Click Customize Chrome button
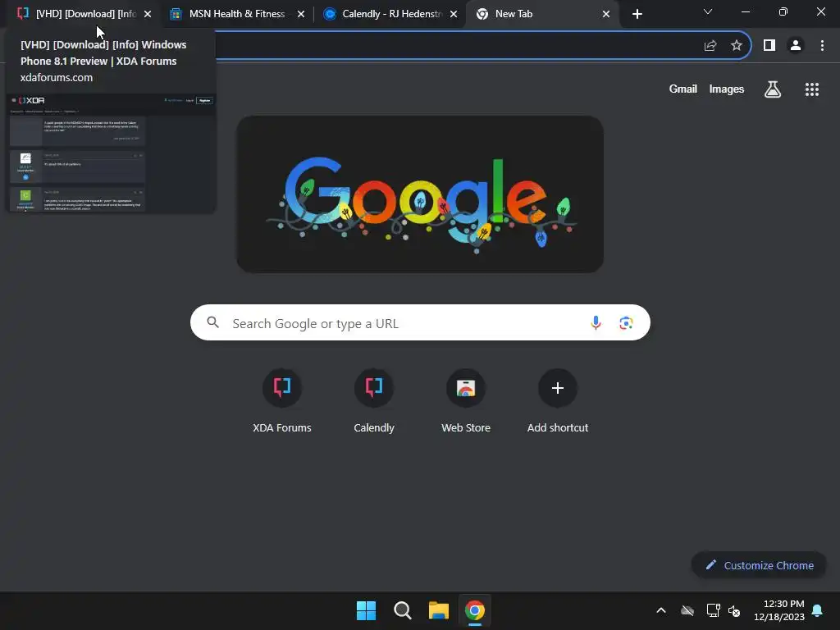 point(759,565)
